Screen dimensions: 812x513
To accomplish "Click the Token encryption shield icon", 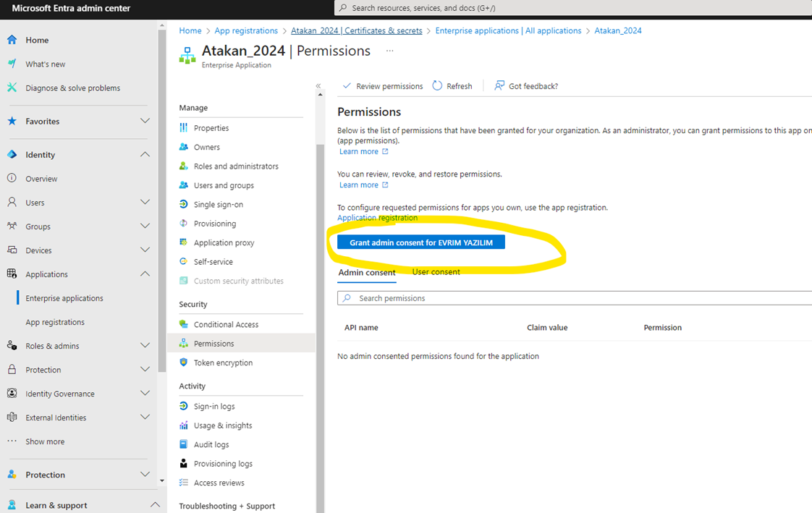I will pyautogui.click(x=183, y=363).
